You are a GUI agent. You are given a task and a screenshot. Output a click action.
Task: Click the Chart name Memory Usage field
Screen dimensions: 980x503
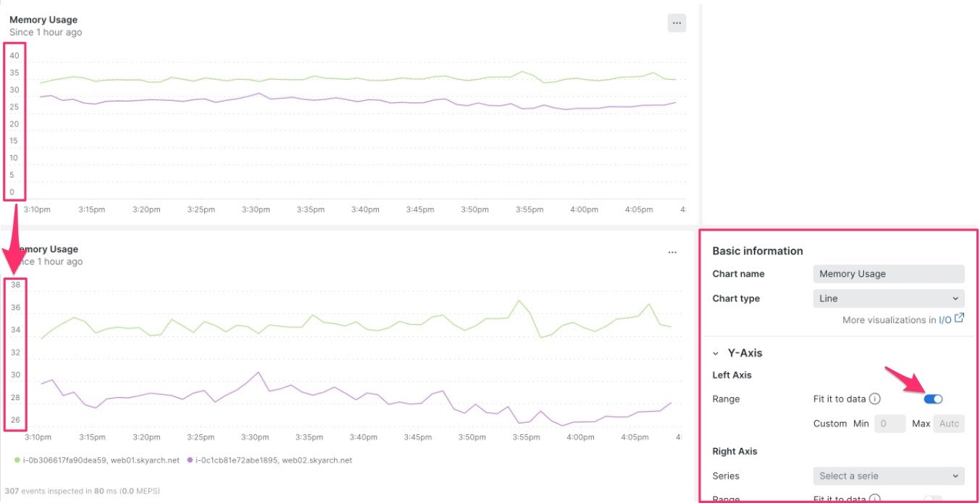tap(889, 274)
